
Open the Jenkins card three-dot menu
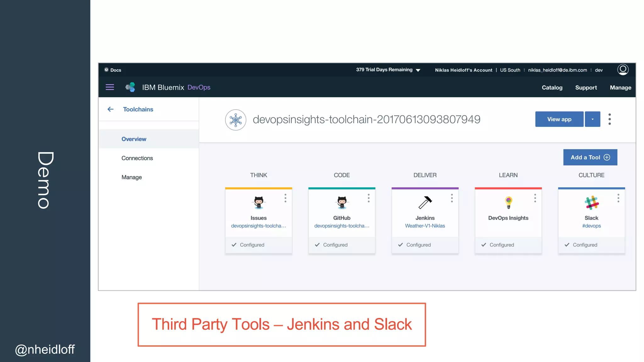452,198
